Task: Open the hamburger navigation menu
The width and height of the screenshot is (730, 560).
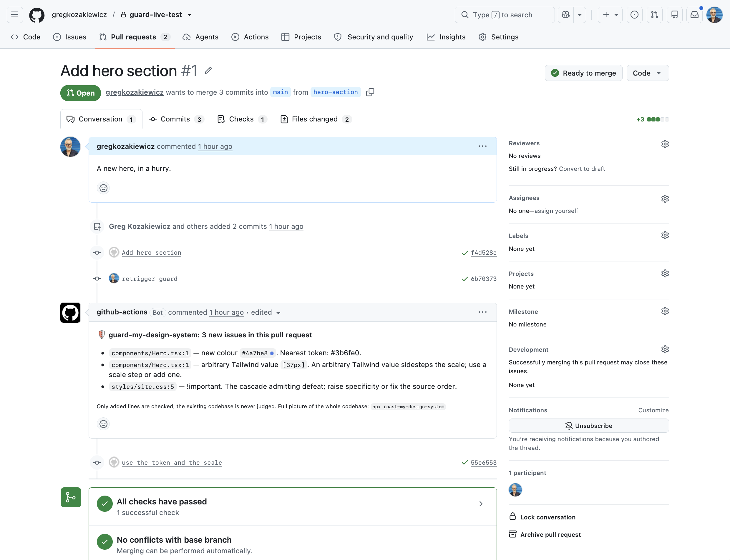Action: 15,15
